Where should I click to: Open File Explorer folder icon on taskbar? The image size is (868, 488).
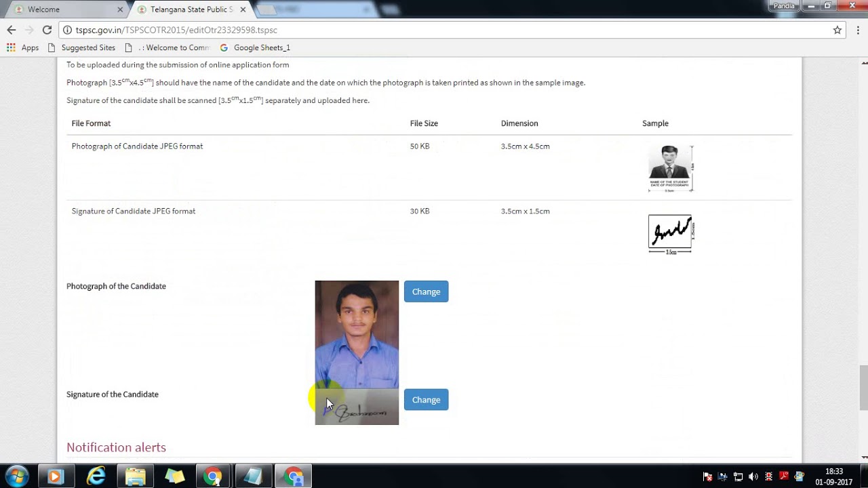click(135, 476)
